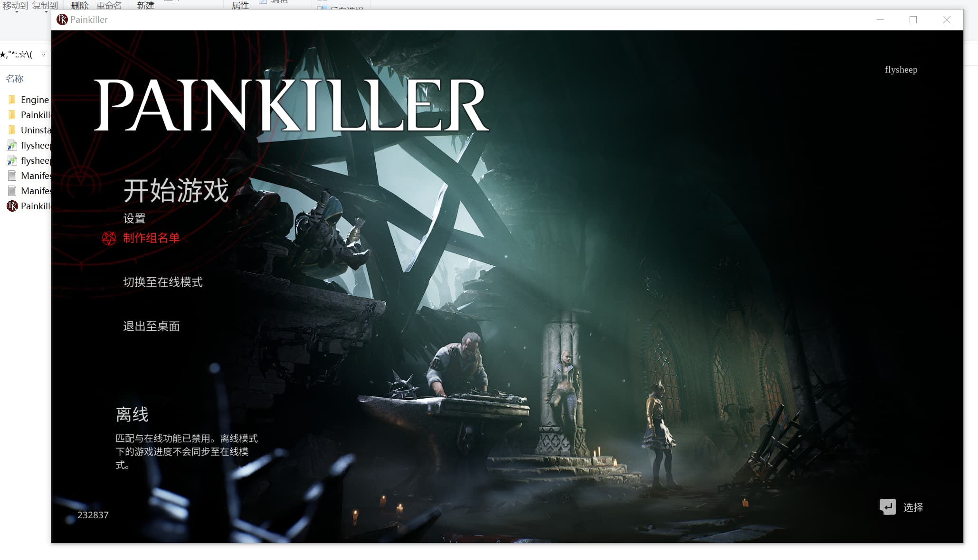The image size is (978, 560).
Task: Open the 制作组名单 credits entry
Action: (x=151, y=238)
